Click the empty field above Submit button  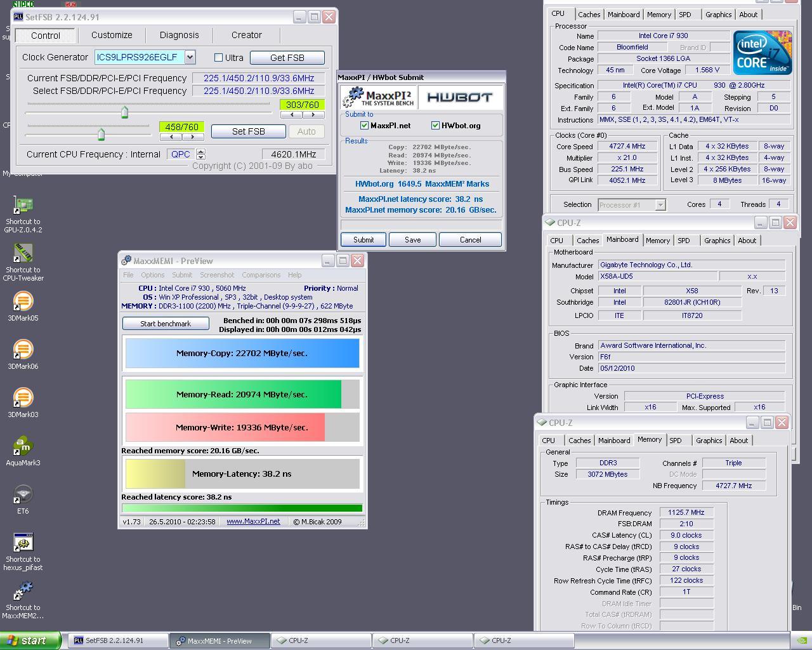[421, 225]
